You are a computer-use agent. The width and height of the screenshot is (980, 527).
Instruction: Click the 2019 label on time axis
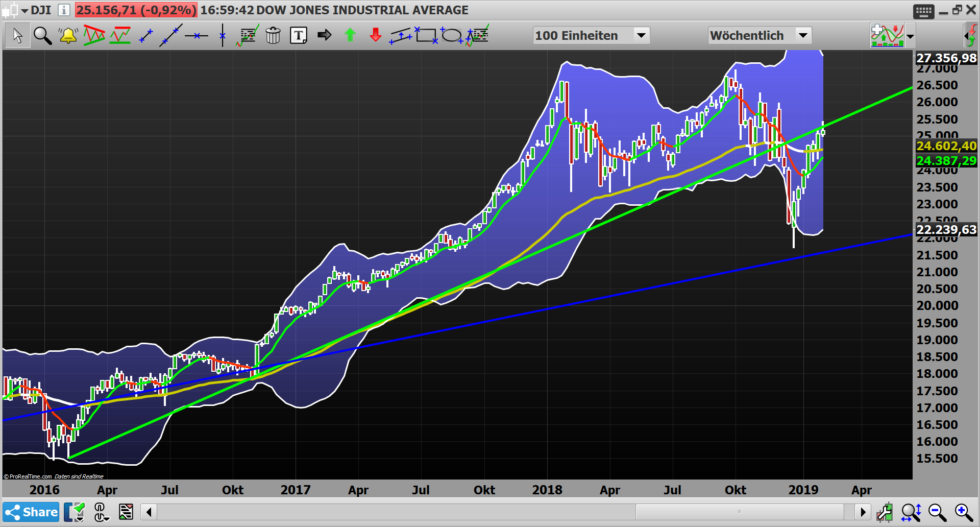(803, 490)
